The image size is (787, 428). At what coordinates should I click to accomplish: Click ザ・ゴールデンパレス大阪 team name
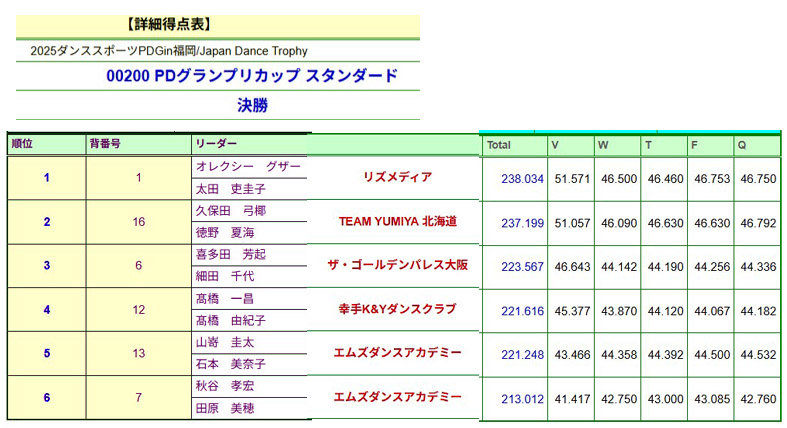point(397,265)
